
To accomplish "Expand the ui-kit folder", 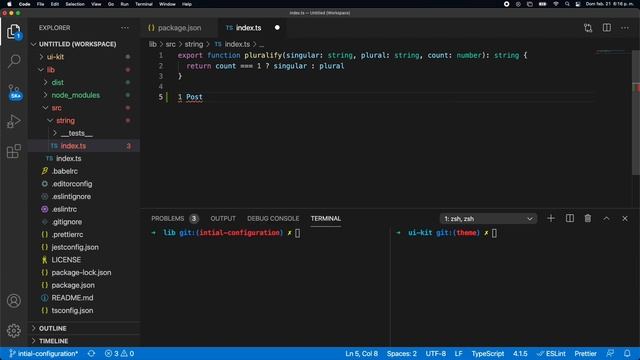I will pos(55,57).
